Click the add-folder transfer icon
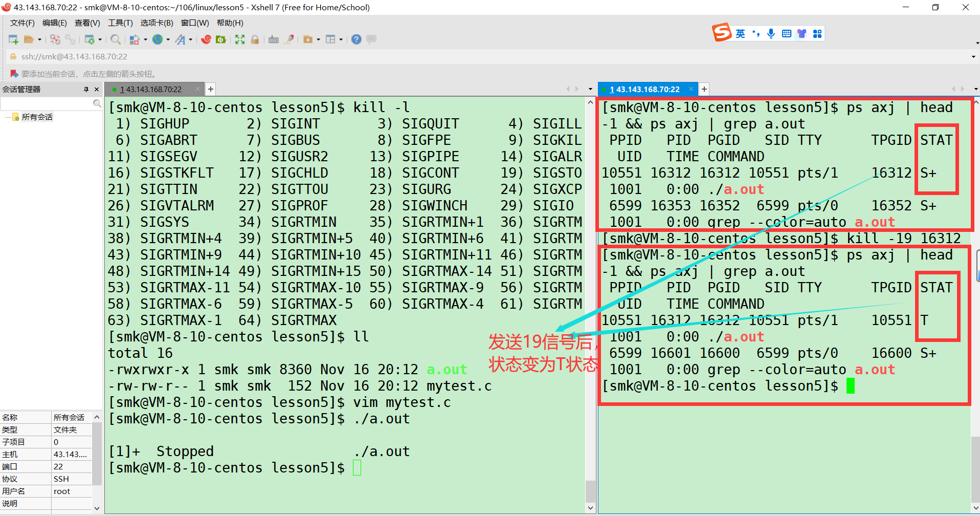Screen dimensions: 980x516 [x=308, y=39]
